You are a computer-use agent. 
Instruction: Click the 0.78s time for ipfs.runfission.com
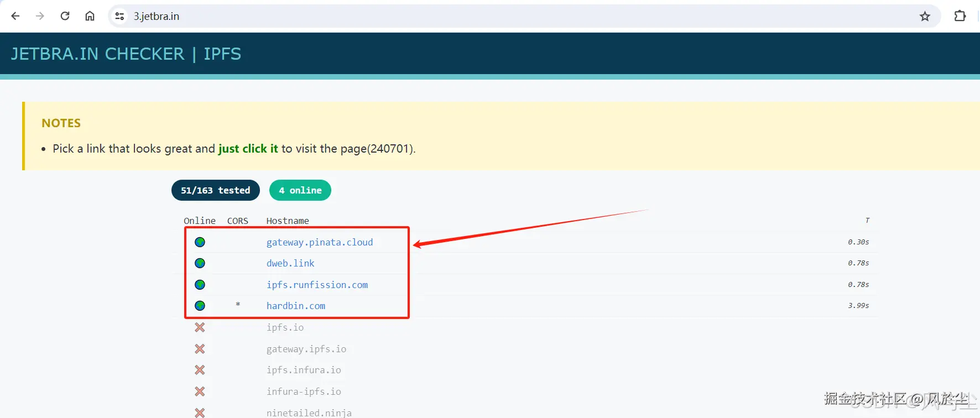tap(858, 285)
